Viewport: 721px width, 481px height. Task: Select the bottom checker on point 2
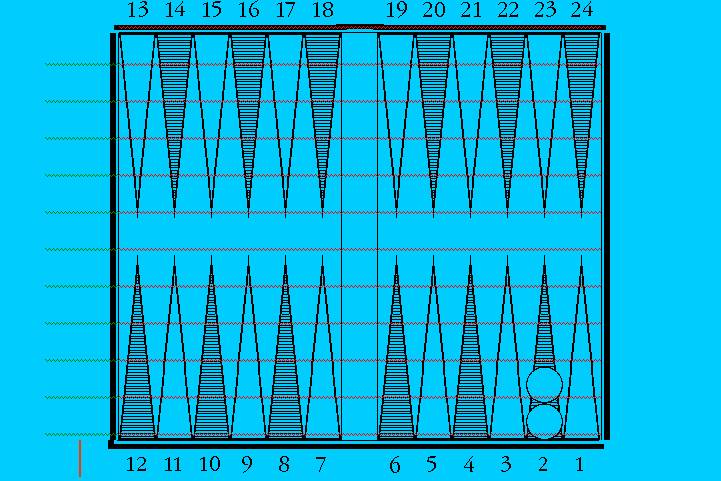pyautogui.click(x=544, y=421)
